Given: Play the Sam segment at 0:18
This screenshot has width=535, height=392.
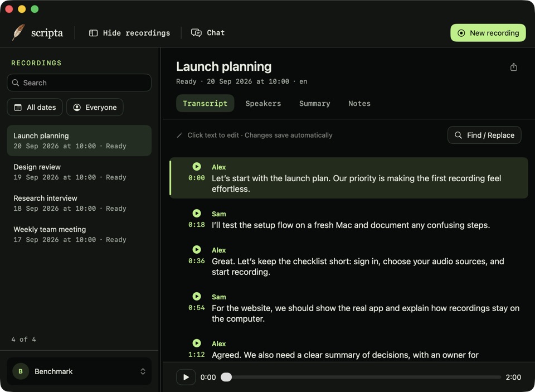Looking at the screenshot, I should (x=197, y=213).
